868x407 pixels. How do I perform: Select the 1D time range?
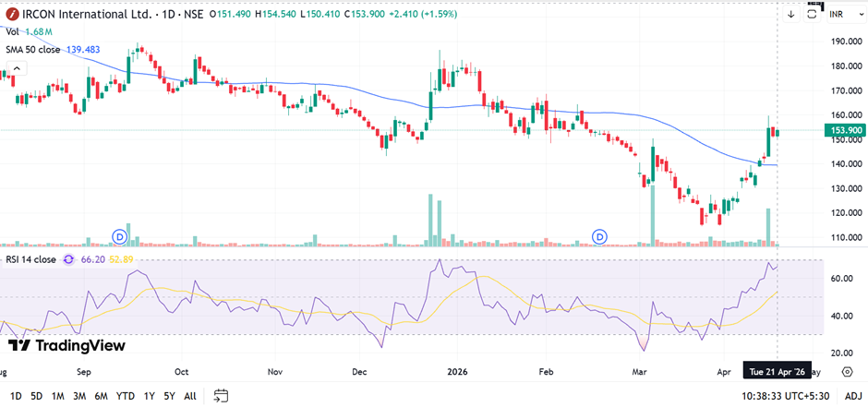[16, 396]
